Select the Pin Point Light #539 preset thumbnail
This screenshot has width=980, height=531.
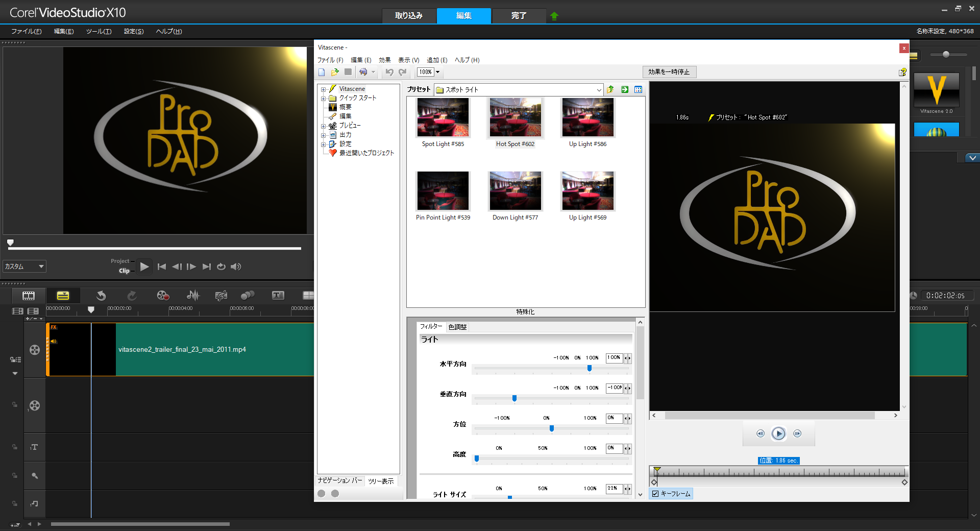point(443,191)
